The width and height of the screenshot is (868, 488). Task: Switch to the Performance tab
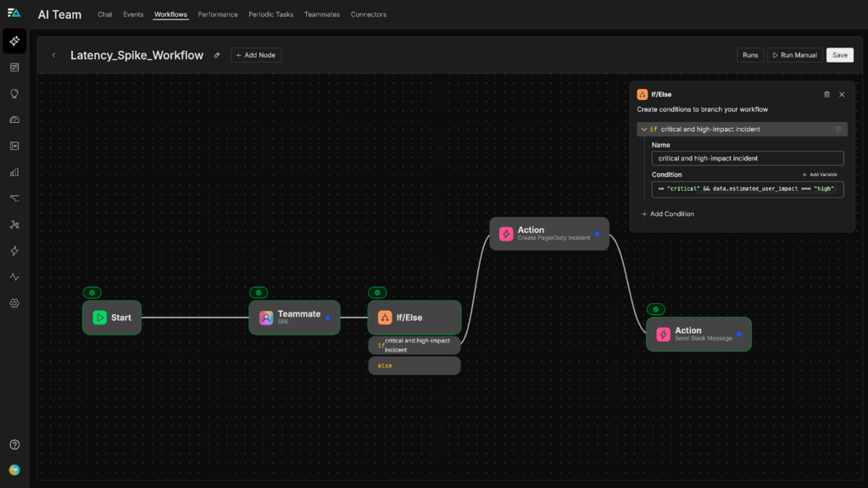[218, 14]
